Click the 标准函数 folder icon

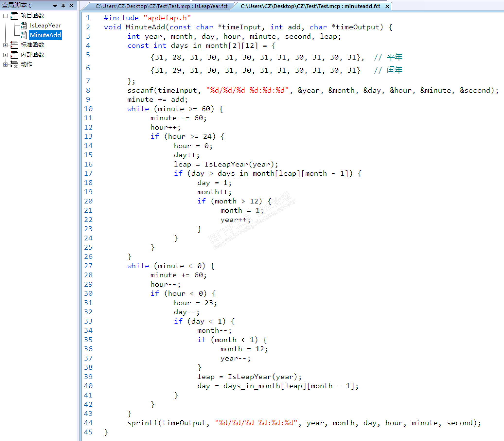click(14, 45)
